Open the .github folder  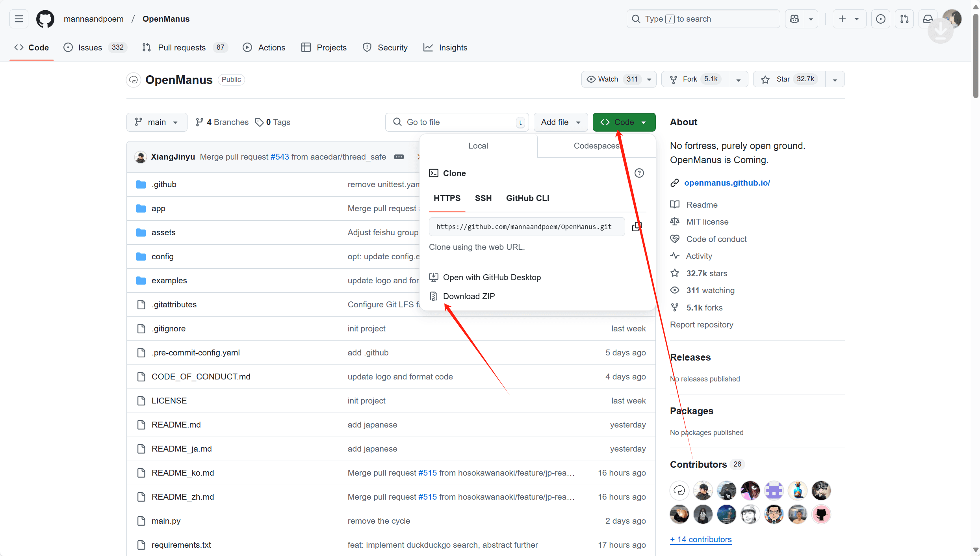[x=164, y=184]
